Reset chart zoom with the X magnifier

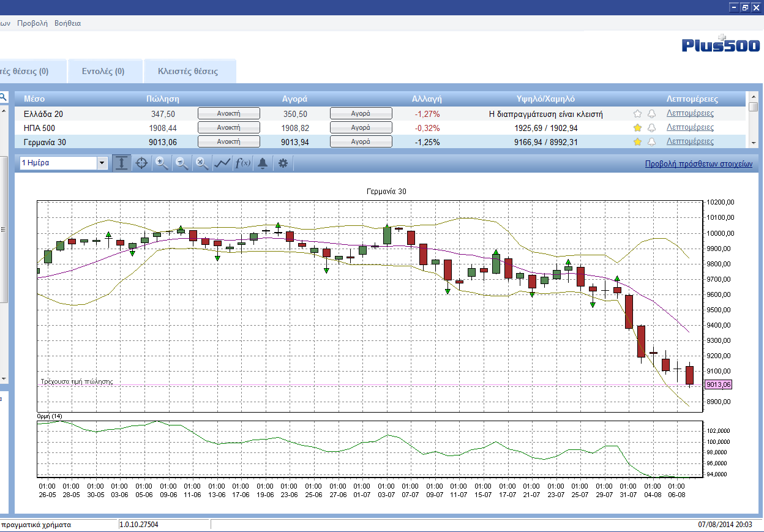point(202,163)
